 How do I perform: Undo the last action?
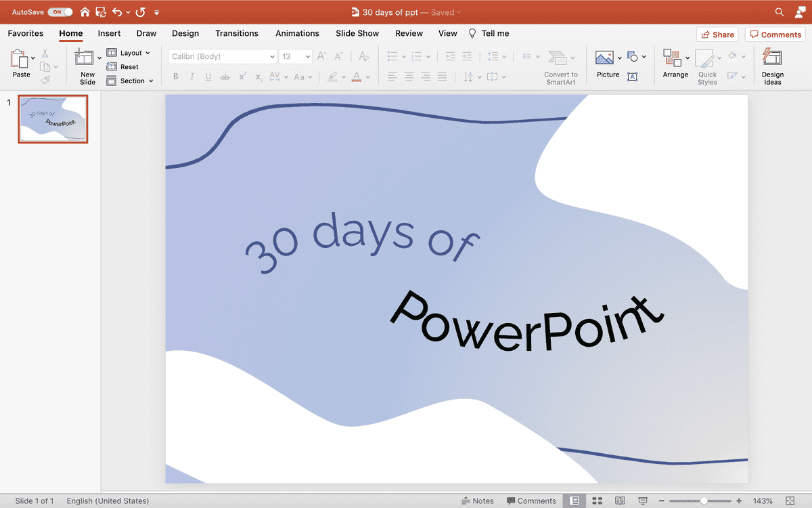[x=118, y=12]
